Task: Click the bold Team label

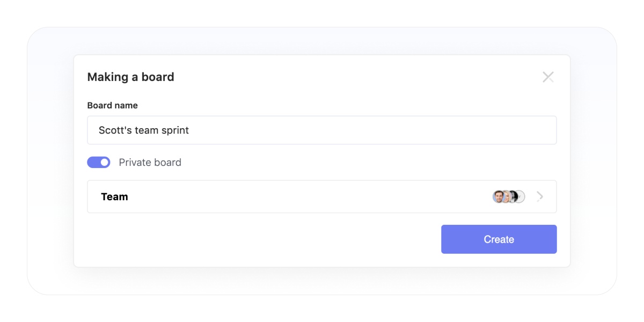Action: (x=114, y=196)
